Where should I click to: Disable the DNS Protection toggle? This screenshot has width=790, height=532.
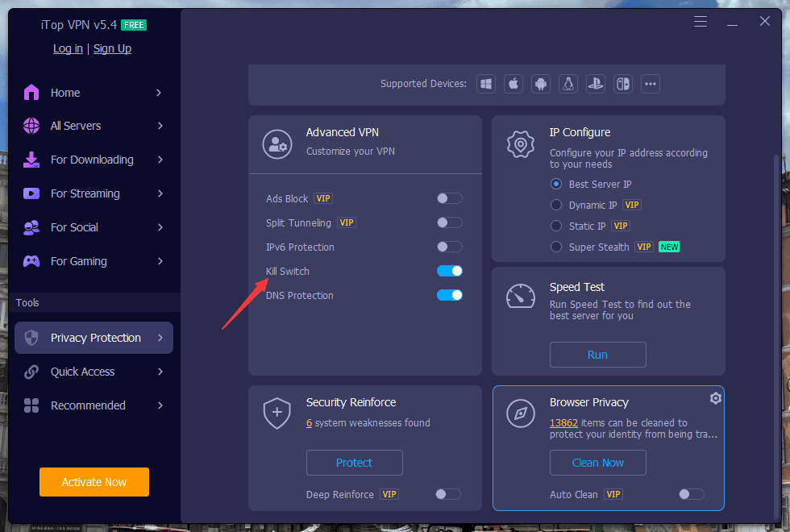click(x=450, y=295)
